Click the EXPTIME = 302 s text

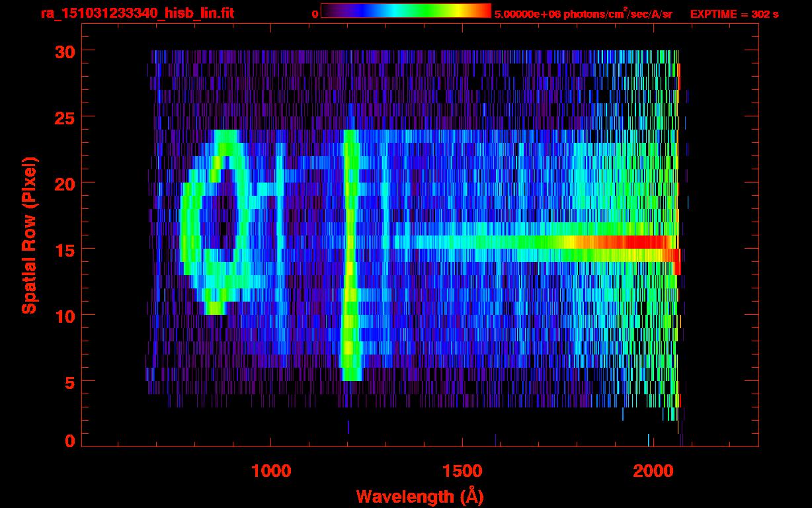pyautogui.click(x=734, y=14)
